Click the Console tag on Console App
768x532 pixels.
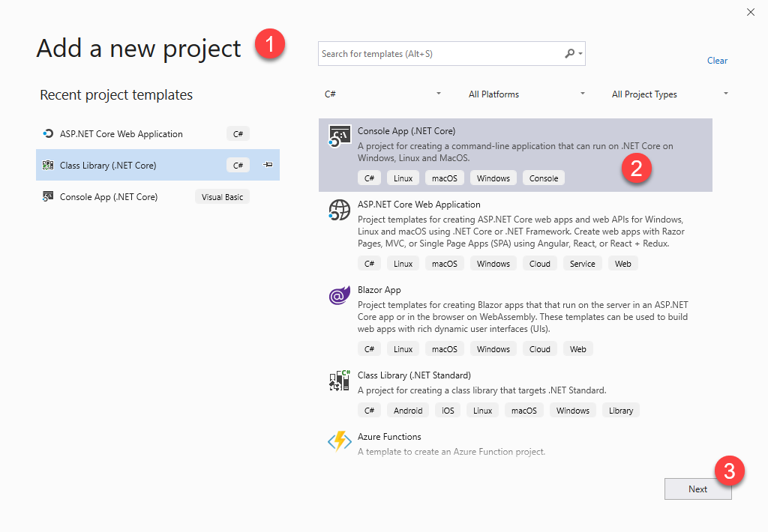pyautogui.click(x=544, y=178)
